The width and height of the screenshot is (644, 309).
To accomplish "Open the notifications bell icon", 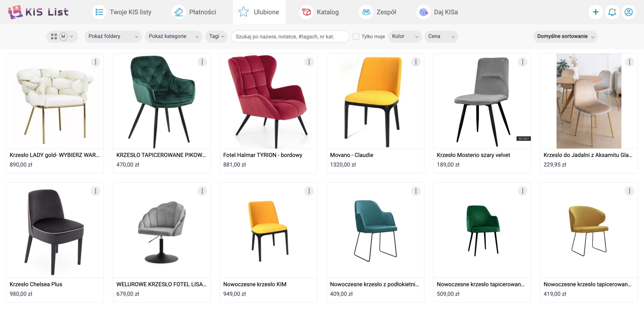I will pos(612,12).
